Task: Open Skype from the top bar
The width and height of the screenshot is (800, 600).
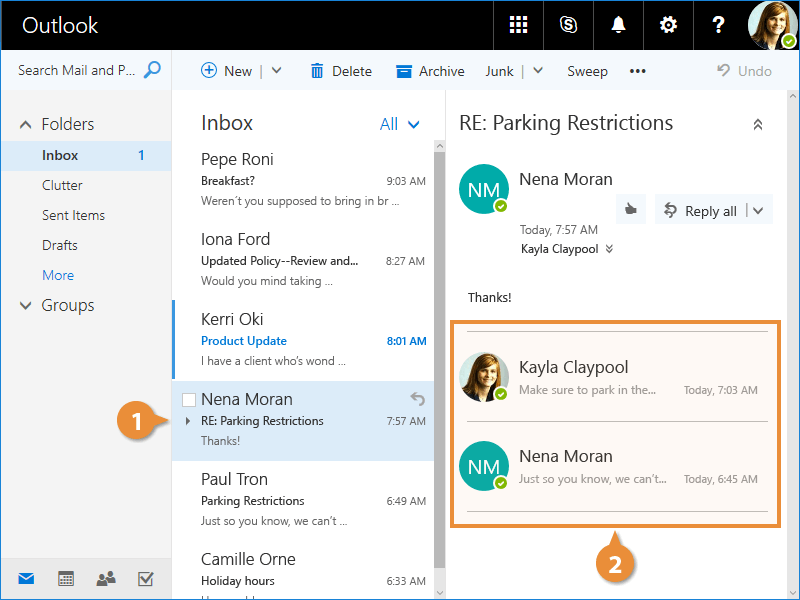Action: click(x=568, y=25)
